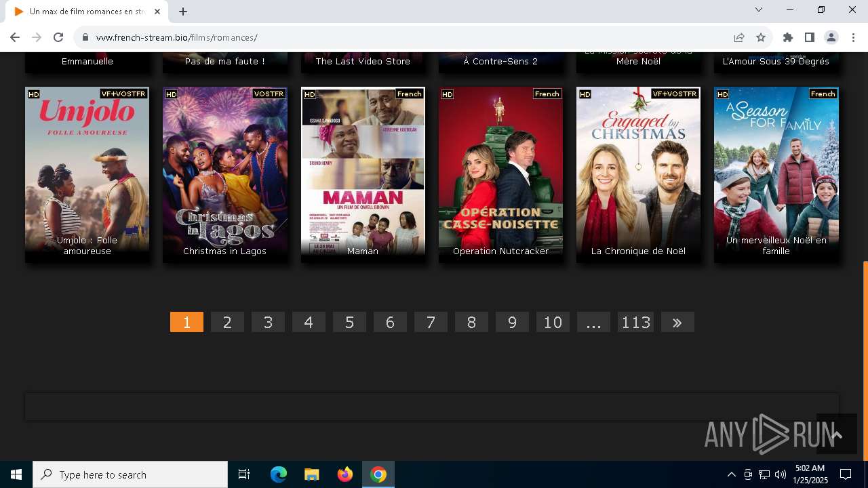
Task: Click the 'Pas de ma faute !' title
Action: coord(224,61)
